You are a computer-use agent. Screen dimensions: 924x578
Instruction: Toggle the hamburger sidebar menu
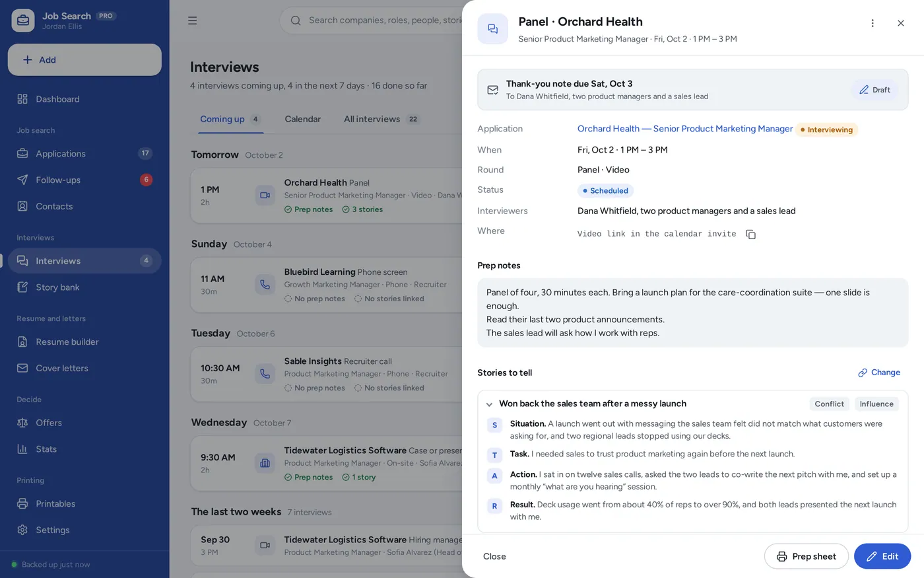pos(193,20)
